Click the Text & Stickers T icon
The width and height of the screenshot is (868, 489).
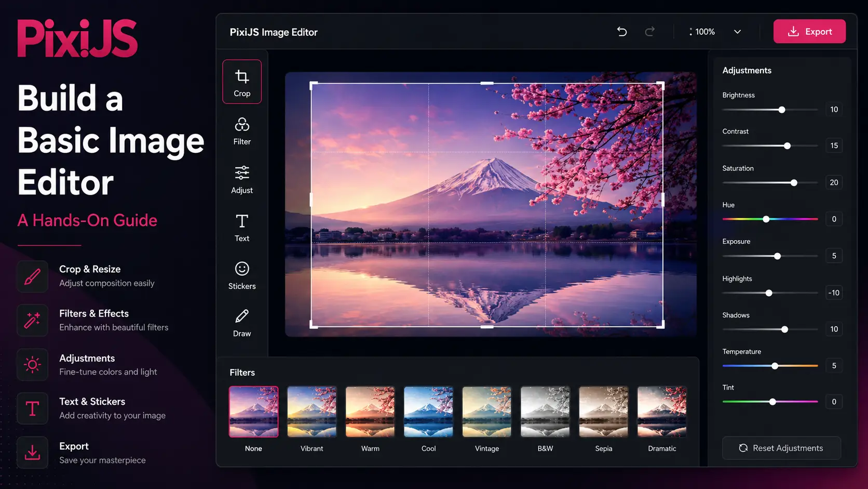click(32, 409)
